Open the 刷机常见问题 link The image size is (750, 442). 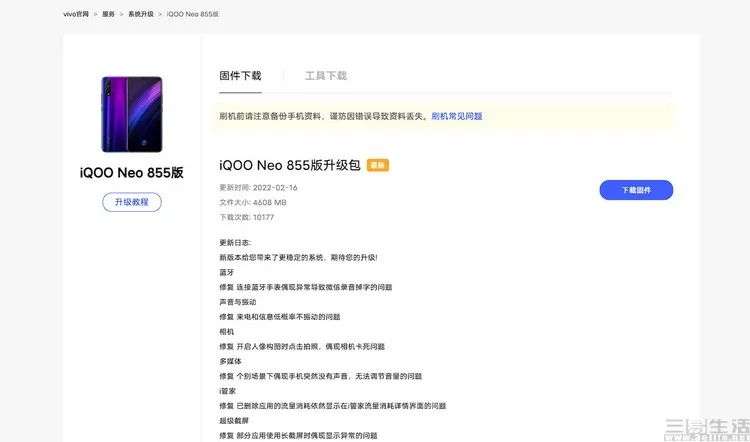pyautogui.click(x=457, y=116)
